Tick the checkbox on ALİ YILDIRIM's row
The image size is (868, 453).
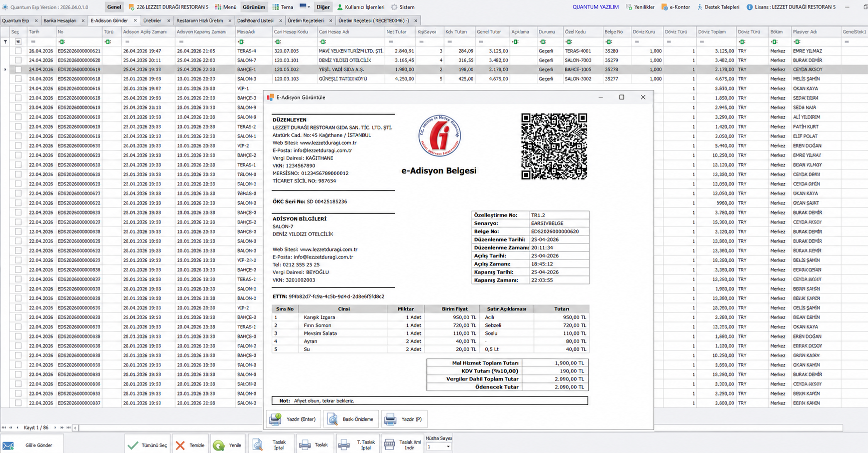(x=18, y=117)
